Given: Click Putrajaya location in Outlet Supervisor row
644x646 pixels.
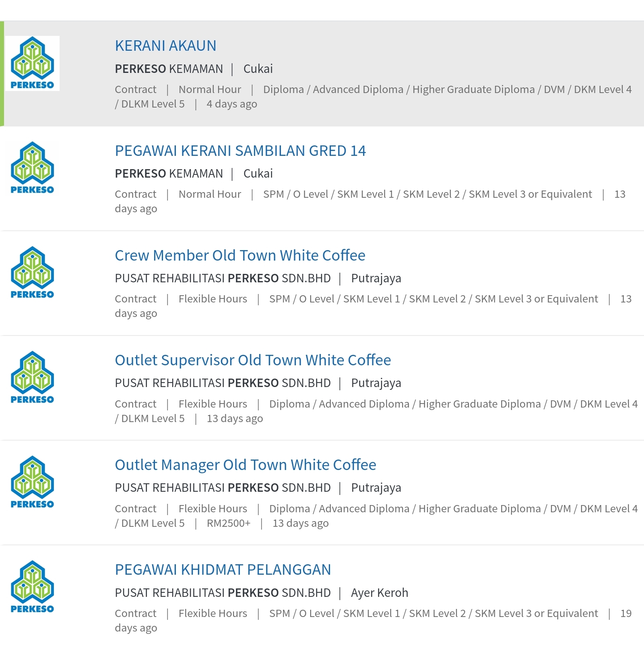Looking at the screenshot, I should 376,383.
